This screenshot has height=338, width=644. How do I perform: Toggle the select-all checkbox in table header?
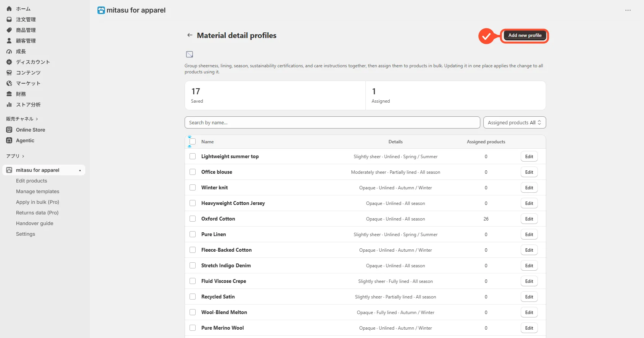(x=193, y=141)
